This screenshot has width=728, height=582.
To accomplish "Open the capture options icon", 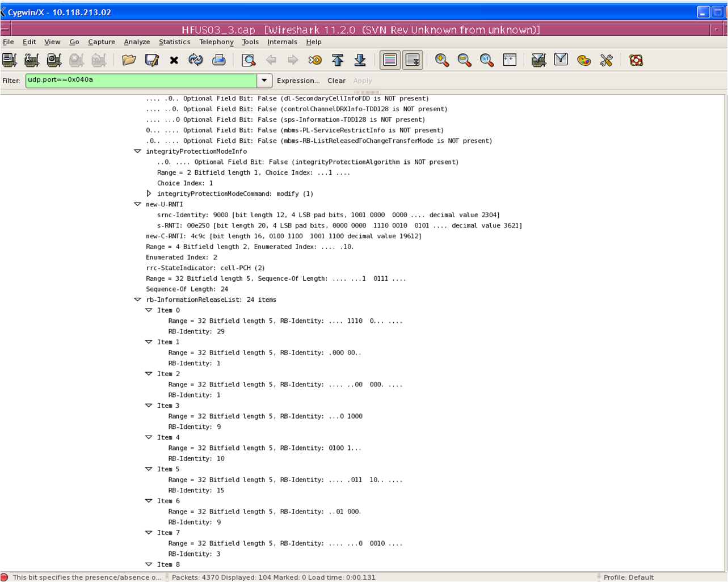I will 32,60.
